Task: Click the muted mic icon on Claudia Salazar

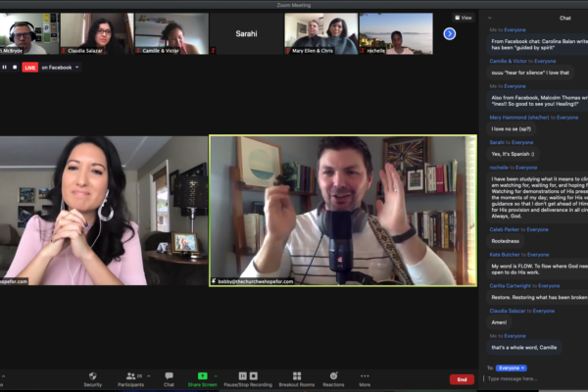Action: tap(64, 51)
